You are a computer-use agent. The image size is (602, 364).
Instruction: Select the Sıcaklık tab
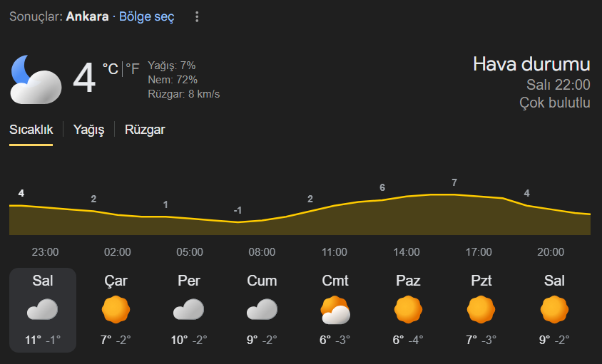(31, 130)
